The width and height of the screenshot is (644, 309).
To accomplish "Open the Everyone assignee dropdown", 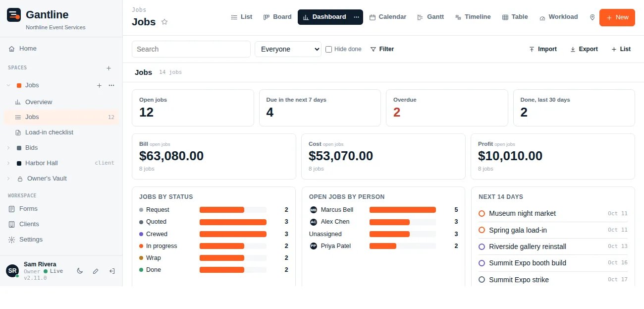I will [288, 49].
